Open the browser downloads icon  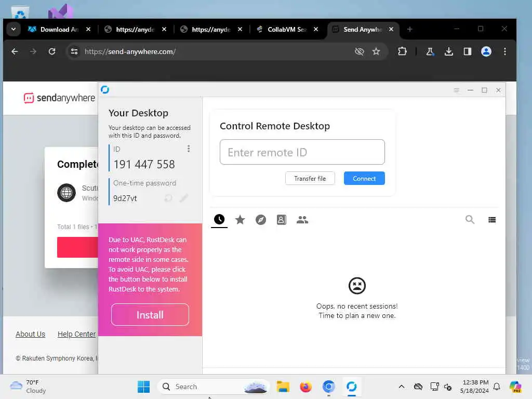coord(448,51)
